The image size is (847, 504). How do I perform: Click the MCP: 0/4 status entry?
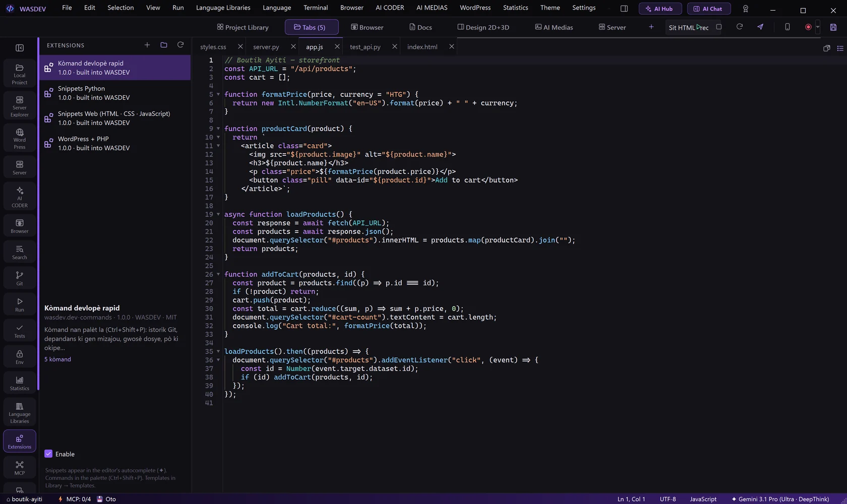click(75, 499)
